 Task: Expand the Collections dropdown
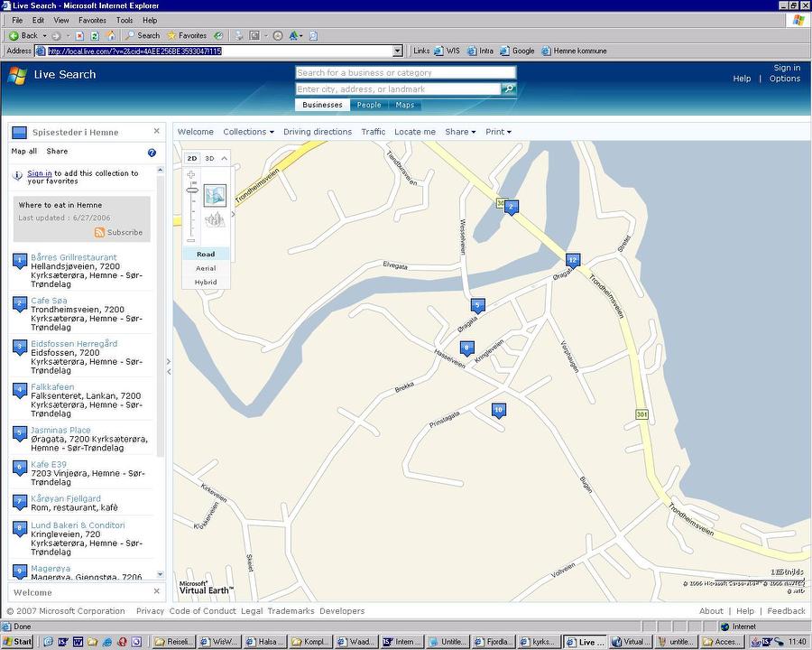coord(248,132)
